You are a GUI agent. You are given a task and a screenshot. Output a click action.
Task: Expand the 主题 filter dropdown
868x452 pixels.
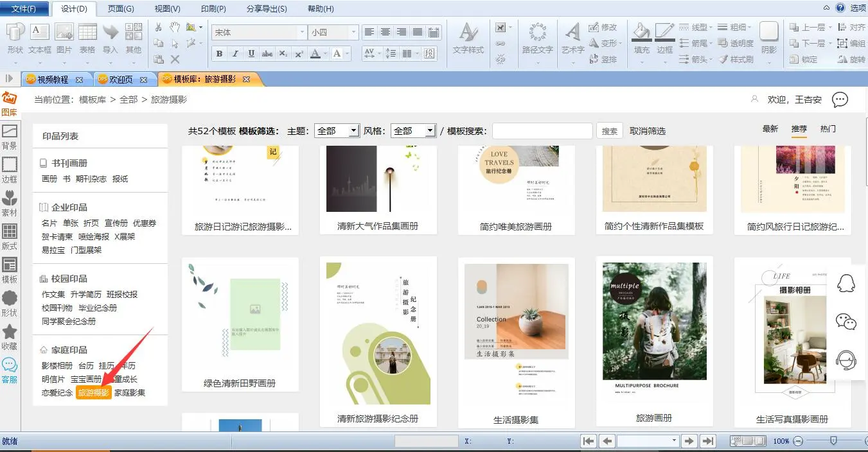[x=353, y=131]
